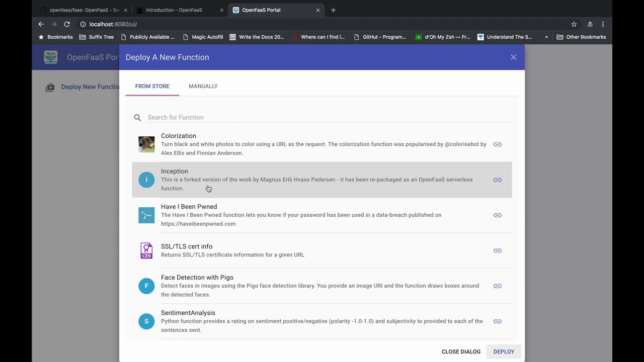Click the Deploy New Function briefcase icon

coord(50,87)
